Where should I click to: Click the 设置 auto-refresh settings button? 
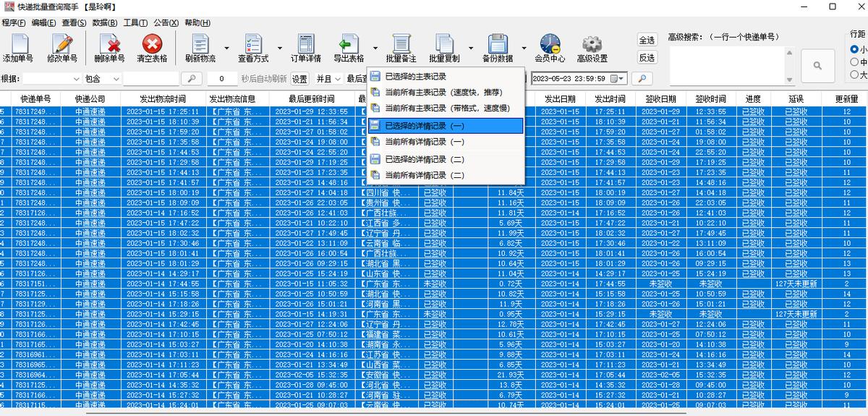[x=299, y=78]
